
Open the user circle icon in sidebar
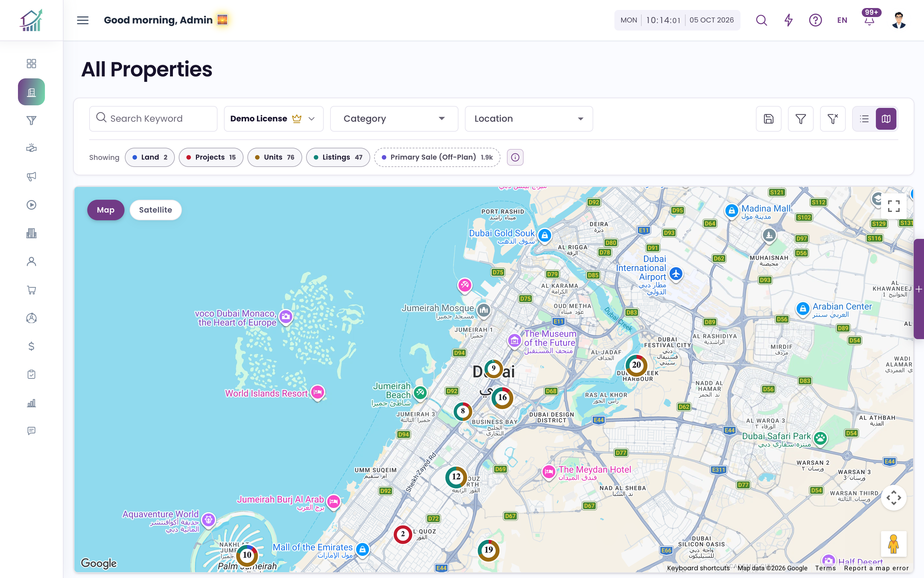point(31,318)
